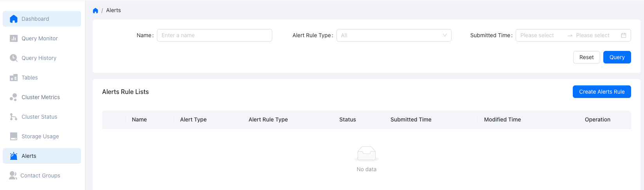644x190 pixels.
Task: Click the Contact Groups people icon
Action: pyautogui.click(x=13, y=176)
